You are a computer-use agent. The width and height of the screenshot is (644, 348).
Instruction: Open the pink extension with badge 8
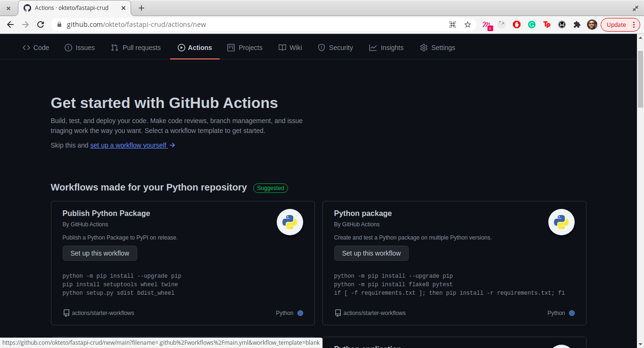487,25
